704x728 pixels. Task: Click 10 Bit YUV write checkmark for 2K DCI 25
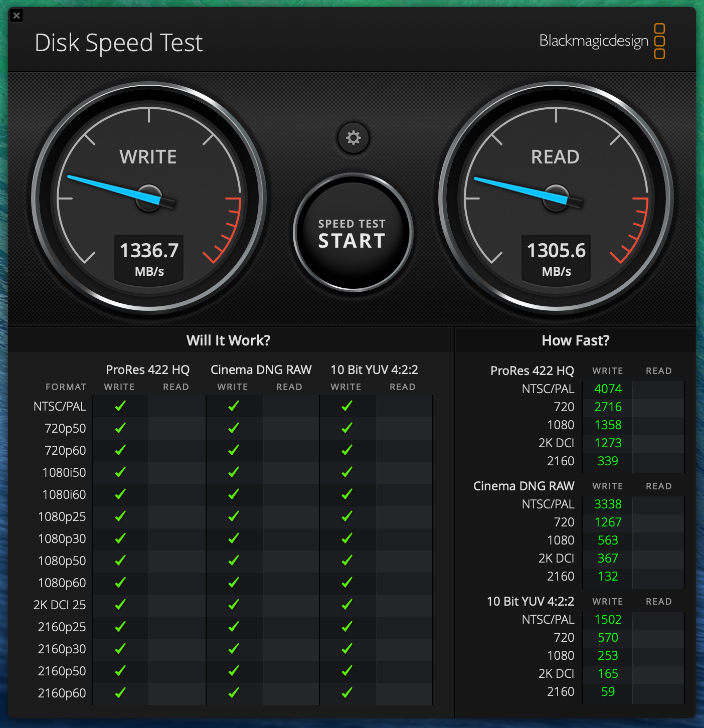pos(347,604)
